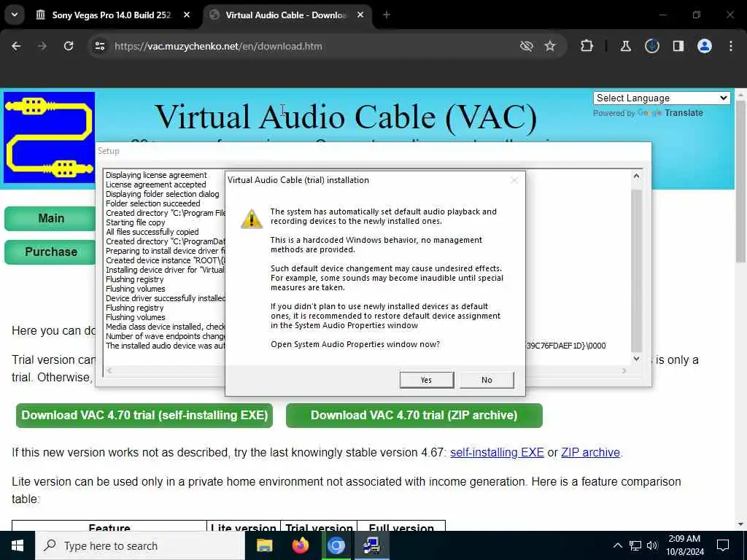The width and height of the screenshot is (747, 560).
Task: Open version 4.67 self-installing EXE link
Action: tap(497, 452)
